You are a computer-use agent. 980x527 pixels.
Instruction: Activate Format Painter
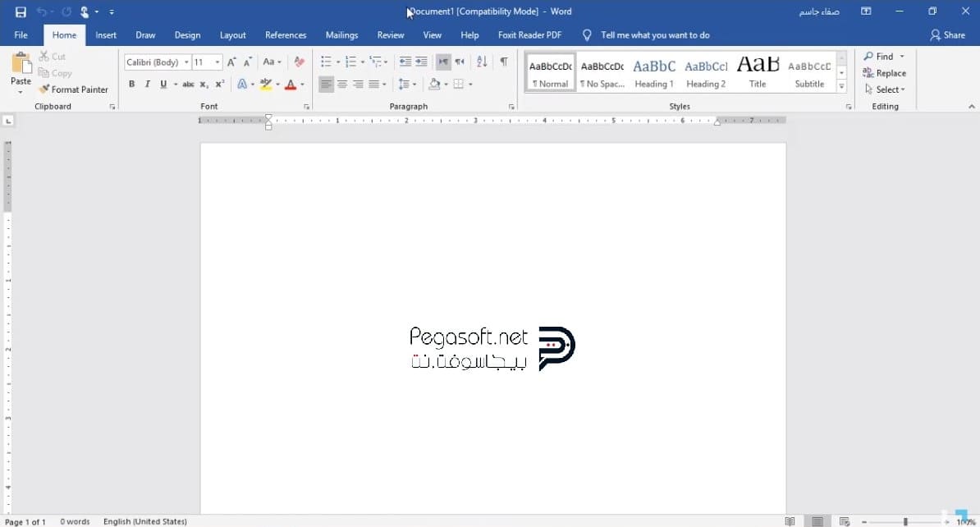point(73,89)
